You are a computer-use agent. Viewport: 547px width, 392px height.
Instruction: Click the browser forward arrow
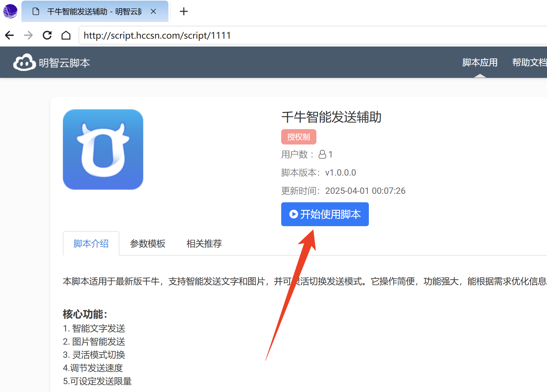28,35
